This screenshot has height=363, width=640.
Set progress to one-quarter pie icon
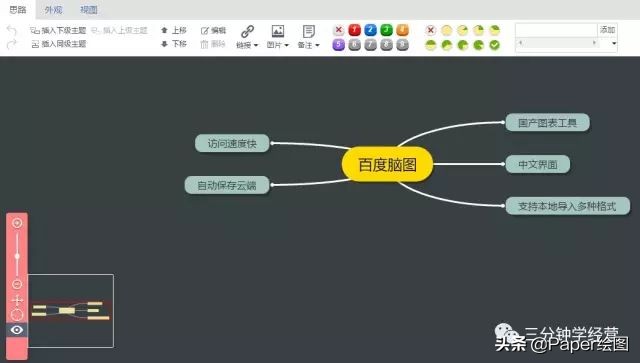[478, 30]
